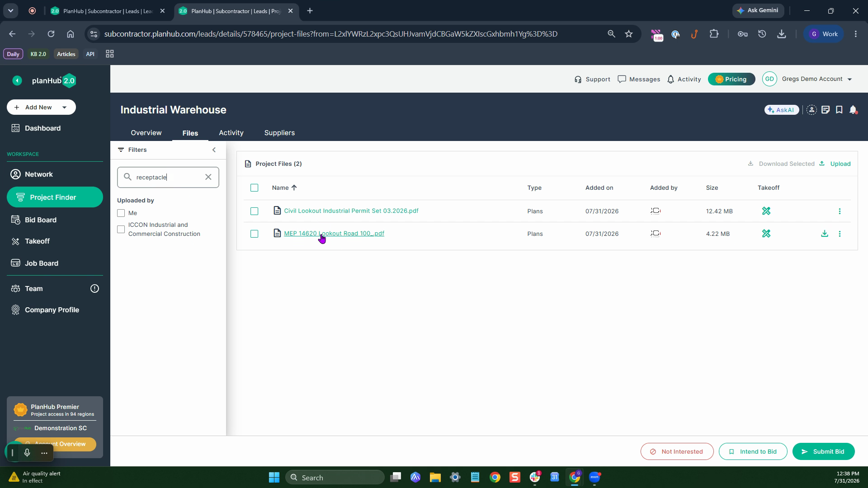Clear the receptacle search text
The height and width of the screenshot is (488, 868).
click(208, 177)
